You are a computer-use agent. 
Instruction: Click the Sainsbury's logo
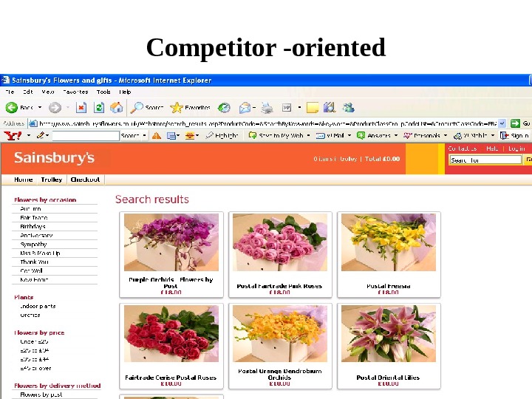tap(54, 158)
